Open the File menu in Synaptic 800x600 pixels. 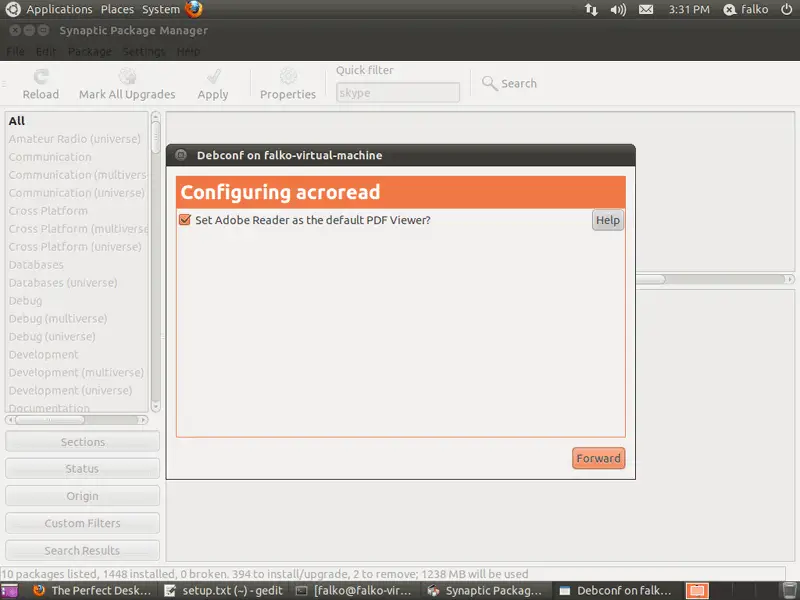[x=15, y=52]
